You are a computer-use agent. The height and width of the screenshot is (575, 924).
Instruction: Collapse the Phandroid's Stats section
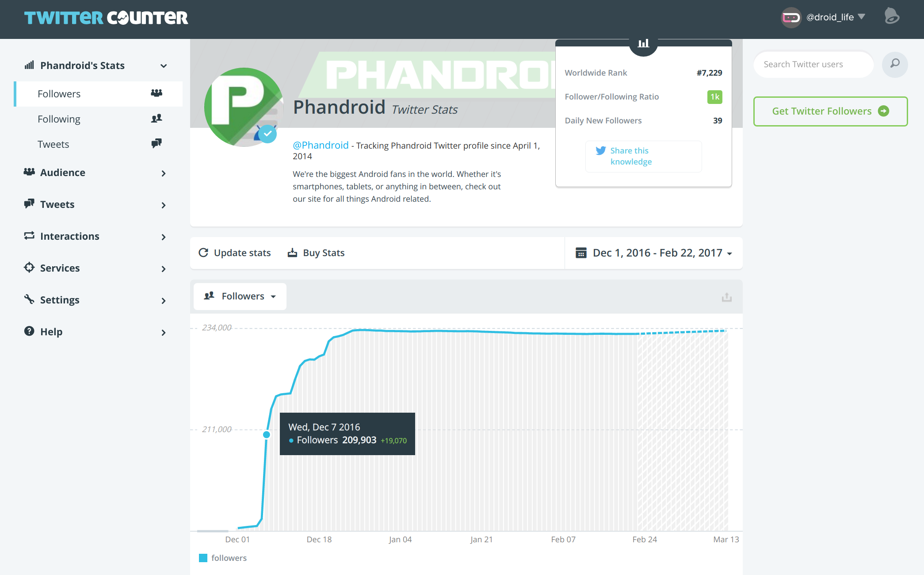164,66
